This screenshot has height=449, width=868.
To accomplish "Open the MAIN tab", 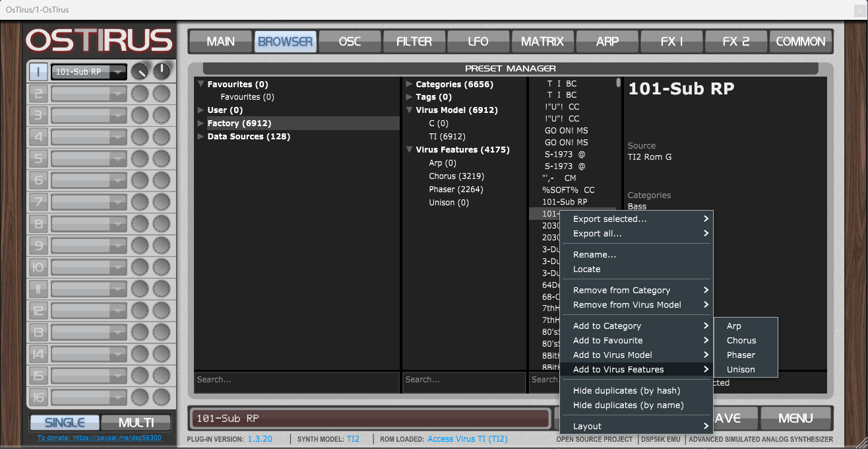I will pyautogui.click(x=220, y=42).
